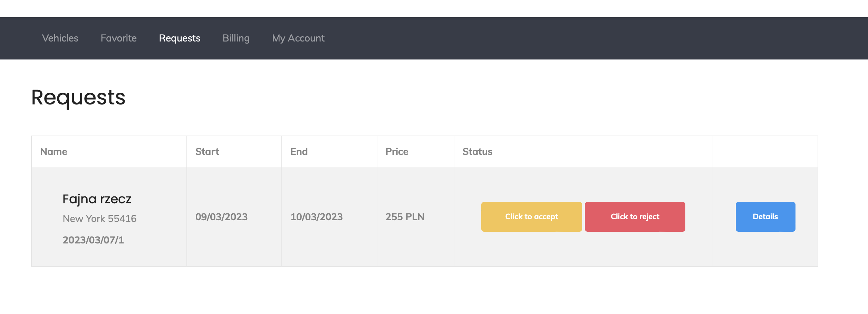This screenshot has width=868, height=314.
Task: Open the Billing section
Action: click(x=236, y=38)
